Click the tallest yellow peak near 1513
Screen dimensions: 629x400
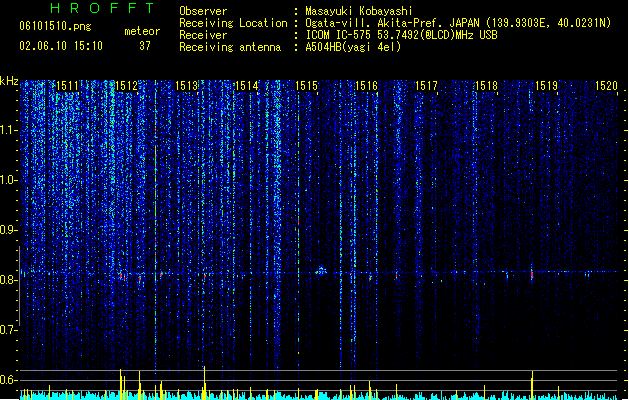(x=204, y=383)
